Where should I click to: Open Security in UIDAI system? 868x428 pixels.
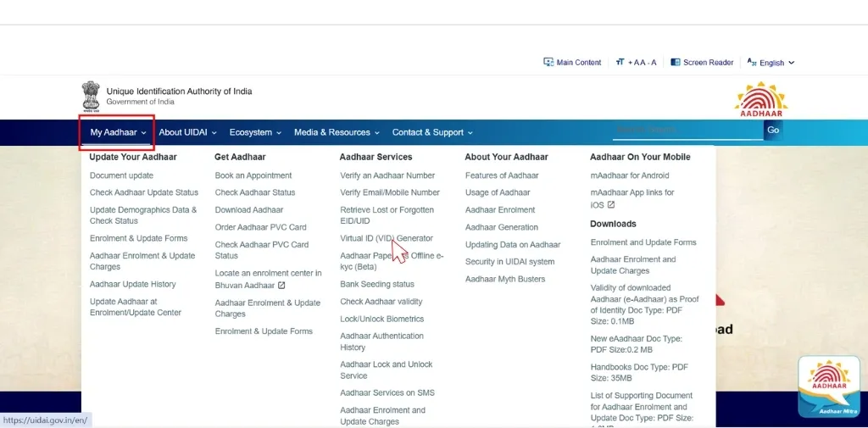coord(509,262)
